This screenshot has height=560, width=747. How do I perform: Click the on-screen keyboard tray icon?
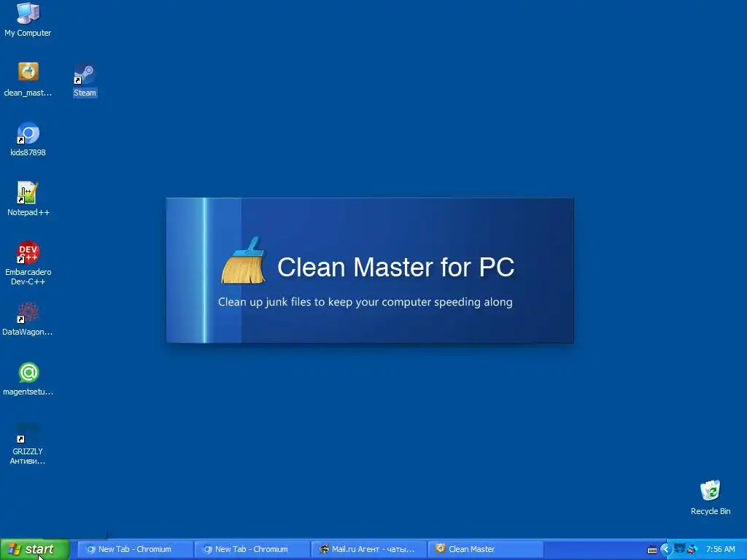coord(652,550)
